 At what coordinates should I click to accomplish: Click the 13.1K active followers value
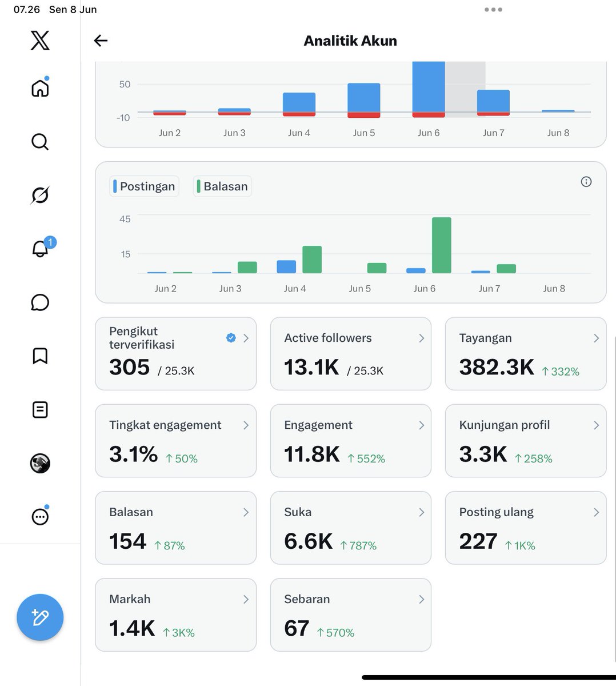pos(311,368)
